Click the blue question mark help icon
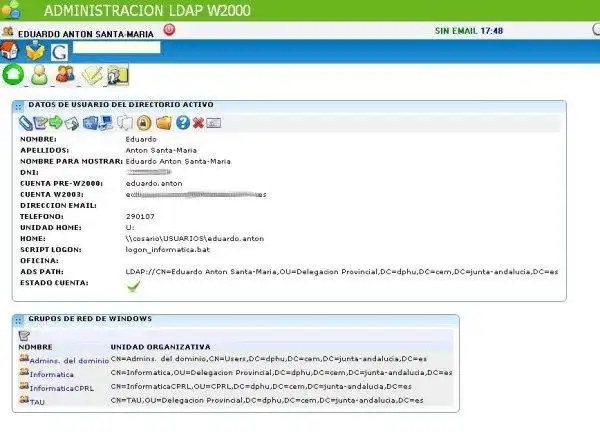 (x=183, y=122)
